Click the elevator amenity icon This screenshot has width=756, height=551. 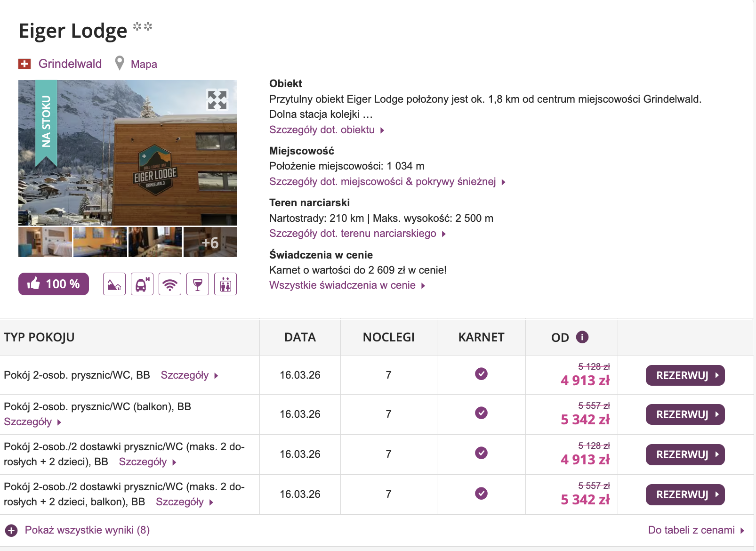[225, 284]
